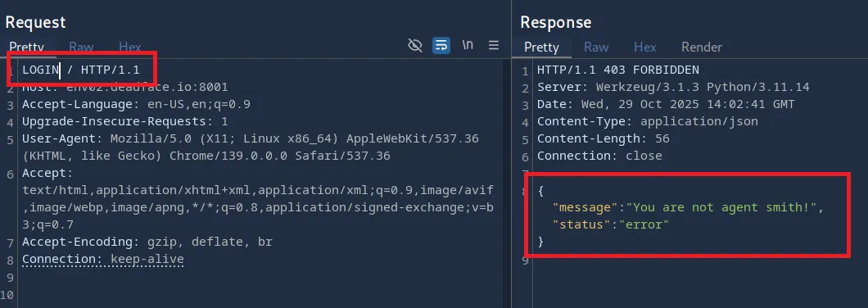The image size is (868, 308).
Task: Switch to Request Hex tab
Action: click(130, 47)
